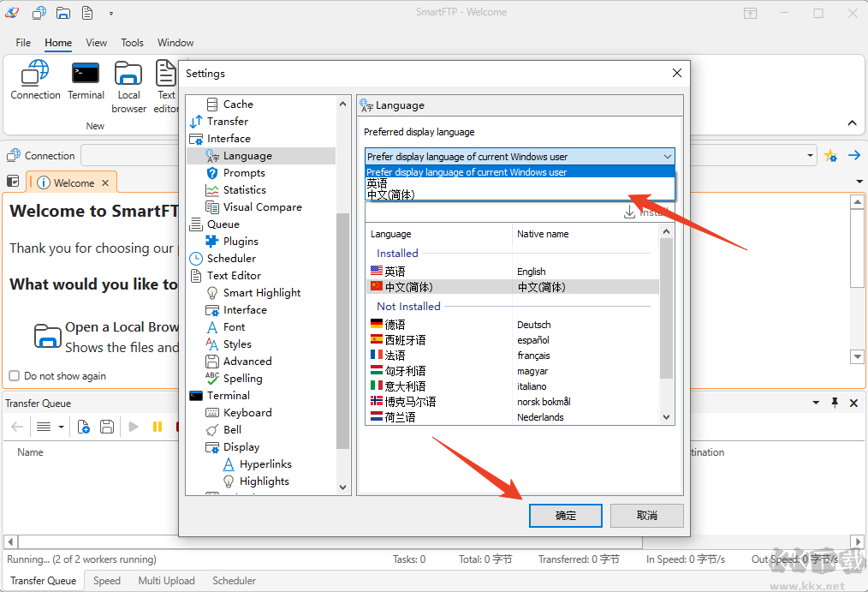
Task: Cancel settings with the 取消 button
Action: 646,516
